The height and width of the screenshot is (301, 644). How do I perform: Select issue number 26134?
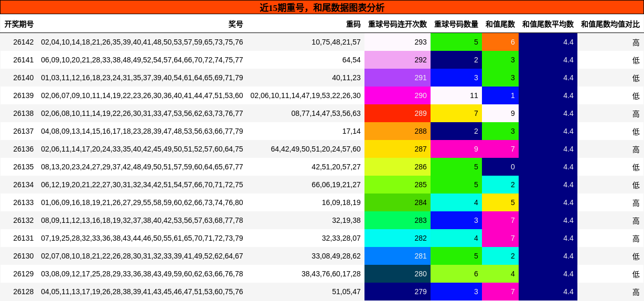pos(24,185)
